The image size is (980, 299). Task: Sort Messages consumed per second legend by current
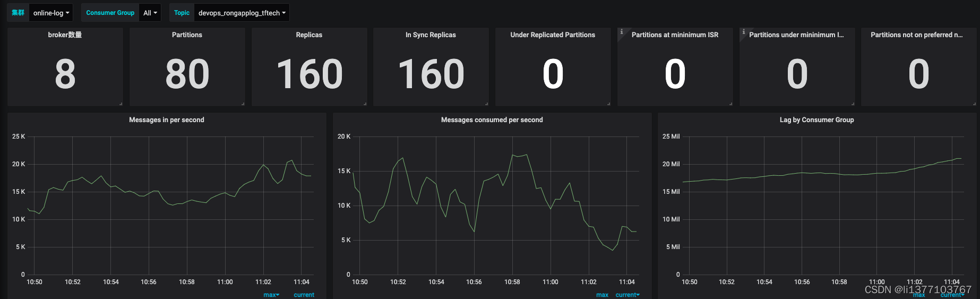pyautogui.click(x=627, y=295)
